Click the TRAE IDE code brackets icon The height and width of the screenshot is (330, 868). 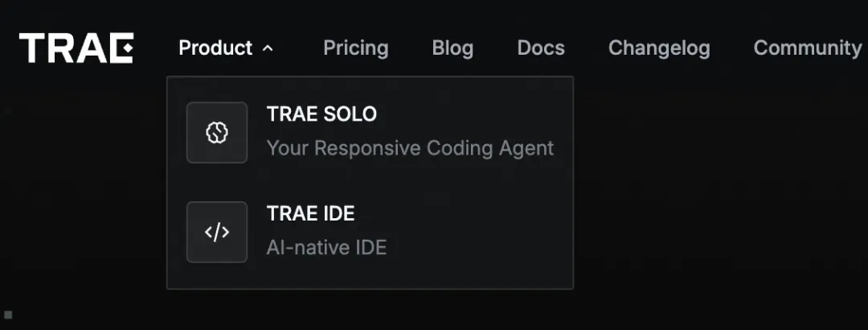click(217, 233)
